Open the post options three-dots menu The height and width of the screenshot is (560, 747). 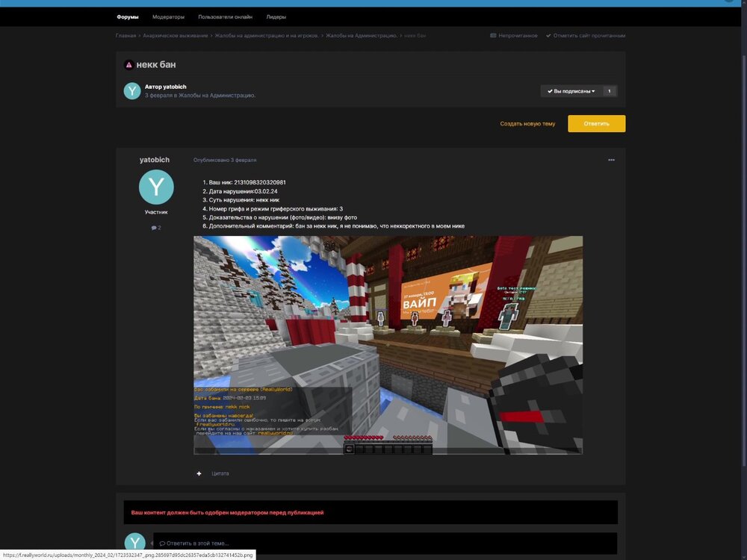coord(611,160)
